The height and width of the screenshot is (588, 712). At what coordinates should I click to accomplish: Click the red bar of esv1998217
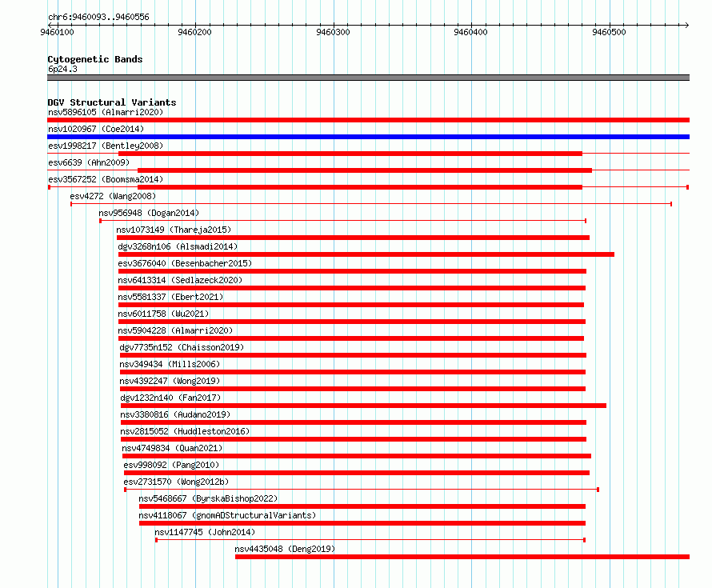point(350,154)
